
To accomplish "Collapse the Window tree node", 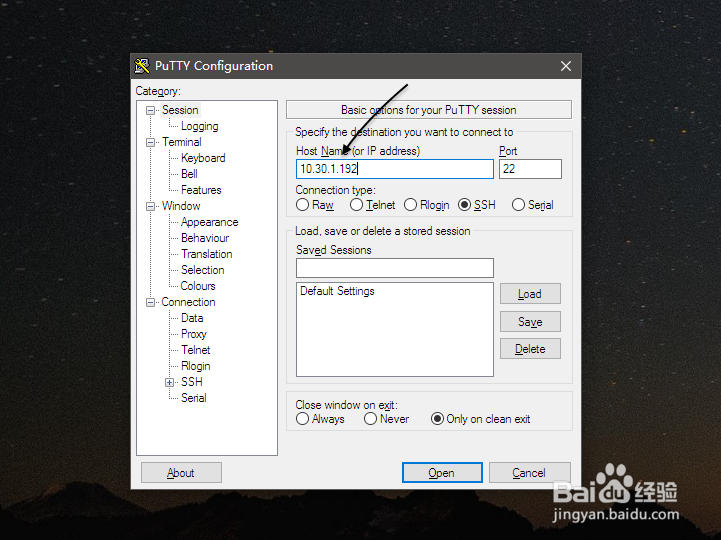I will point(150,207).
